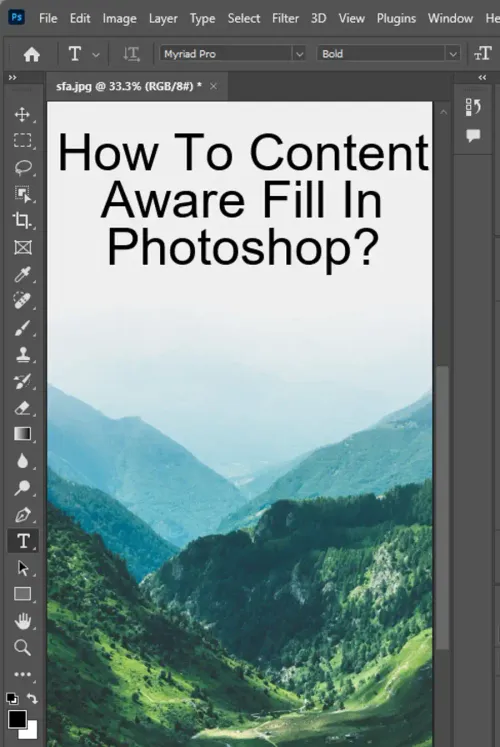Viewport: 500px width, 747px height.
Task: Open the View menu
Action: (x=351, y=19)
